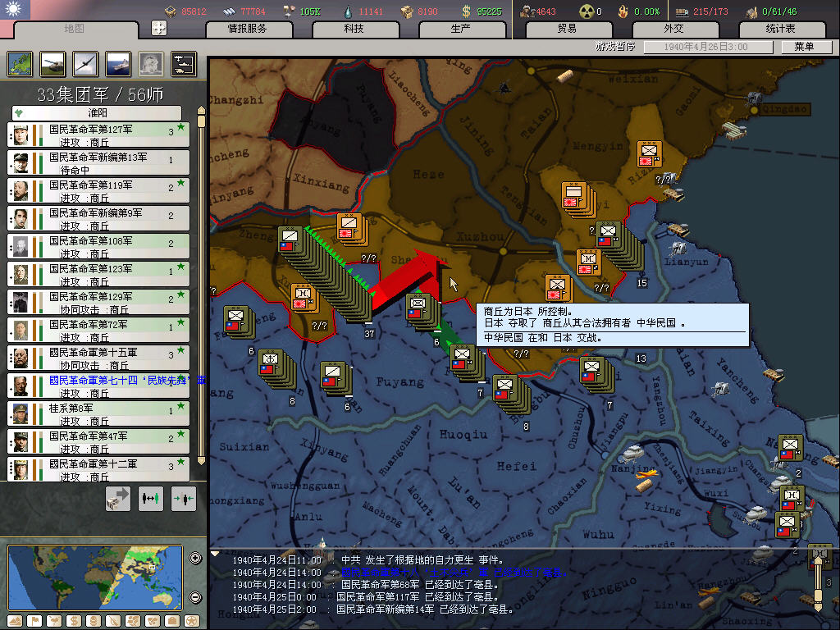
Task: Switch to victory points map mode (star icon)
Action: [192, 622]
